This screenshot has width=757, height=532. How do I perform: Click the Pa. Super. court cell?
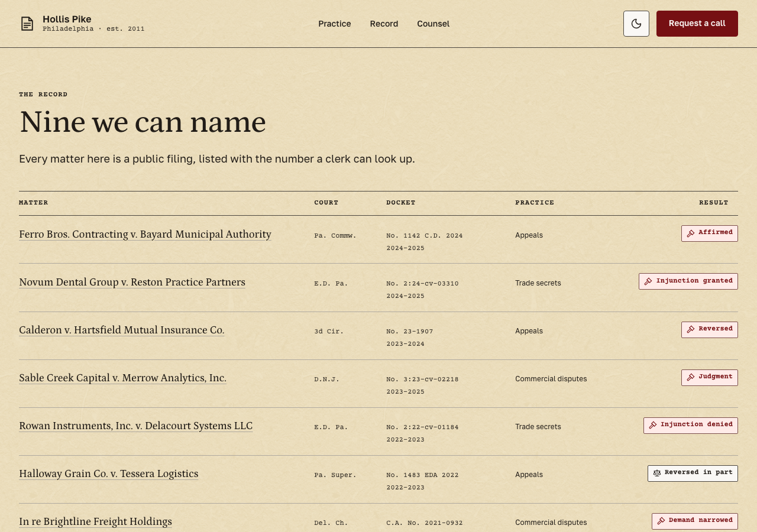point(335,475)
